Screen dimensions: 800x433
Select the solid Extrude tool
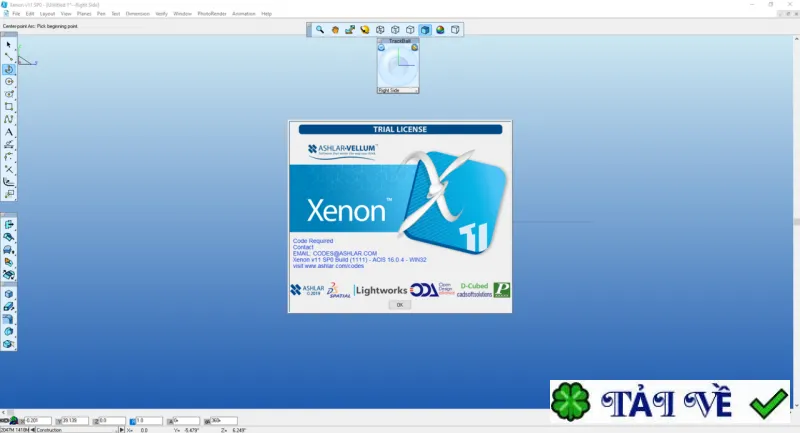pos(9,307)
